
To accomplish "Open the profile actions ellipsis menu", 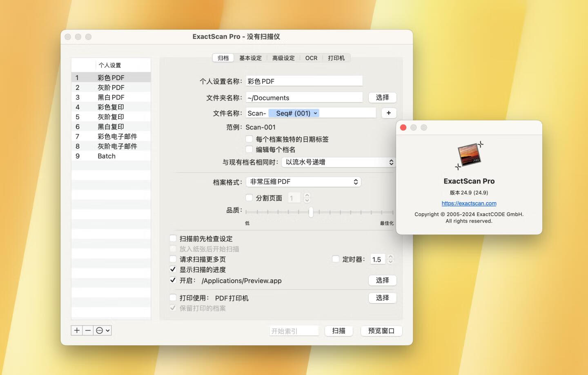I will (x=102, y=330).
